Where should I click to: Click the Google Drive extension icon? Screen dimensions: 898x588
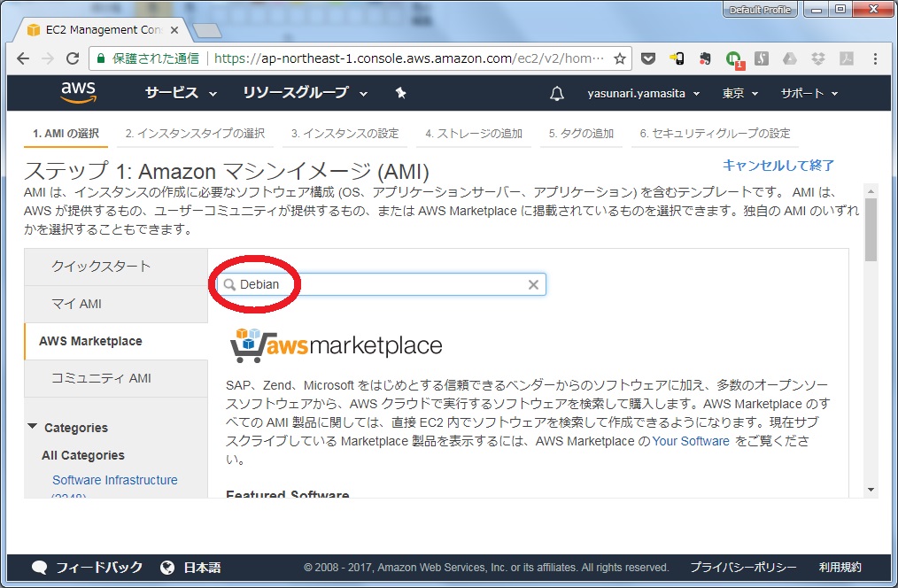pos(790,58)
